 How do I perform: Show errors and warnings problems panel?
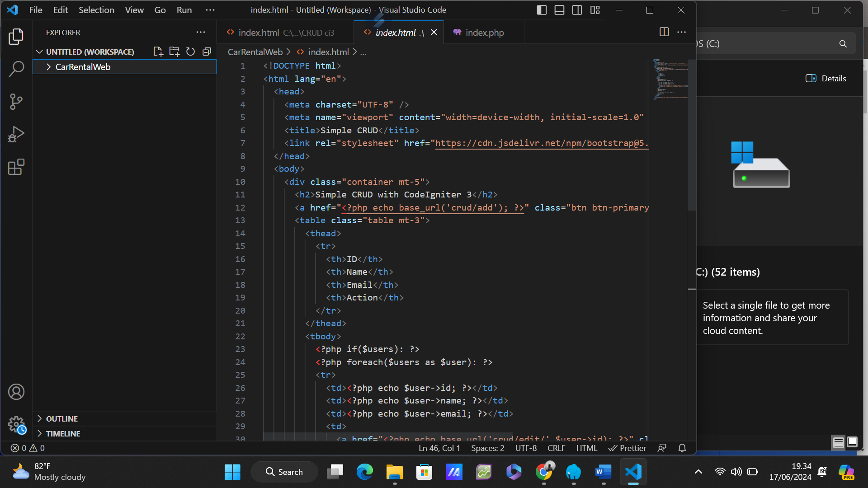[28, 448]
